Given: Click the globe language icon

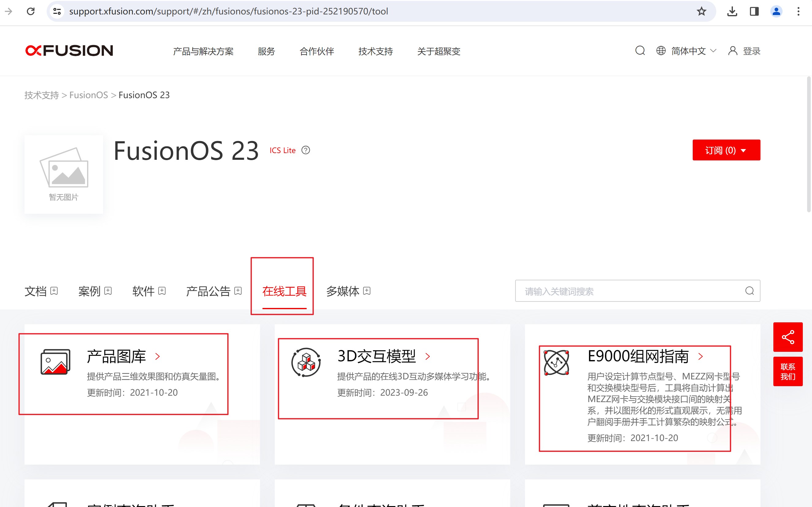Looking at the screenshot, I should 661,51.
